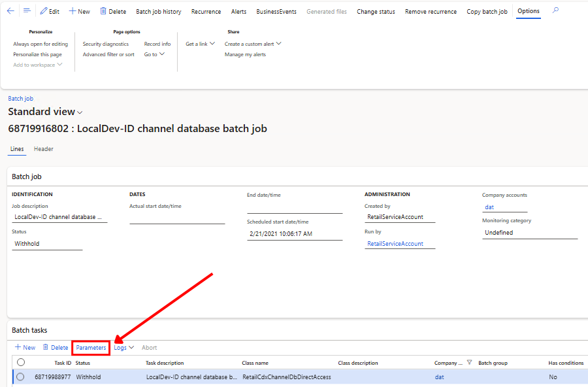
Task: Click the Has conditions column header
Action: 566,363
